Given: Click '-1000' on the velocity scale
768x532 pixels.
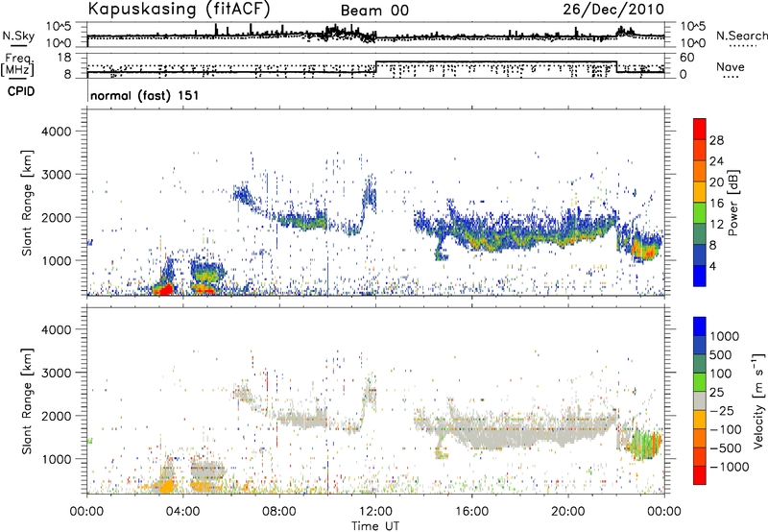Looking at the screenshot, I should (x=729, y=467).
